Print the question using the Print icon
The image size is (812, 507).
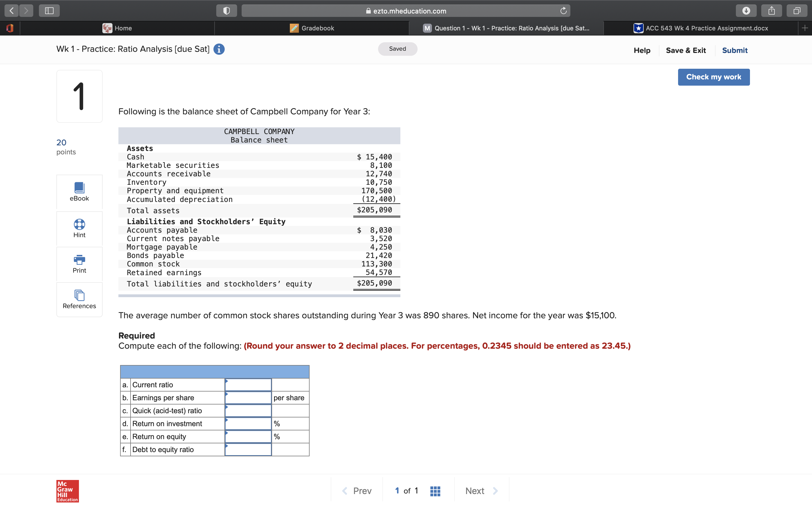point(79,264)
